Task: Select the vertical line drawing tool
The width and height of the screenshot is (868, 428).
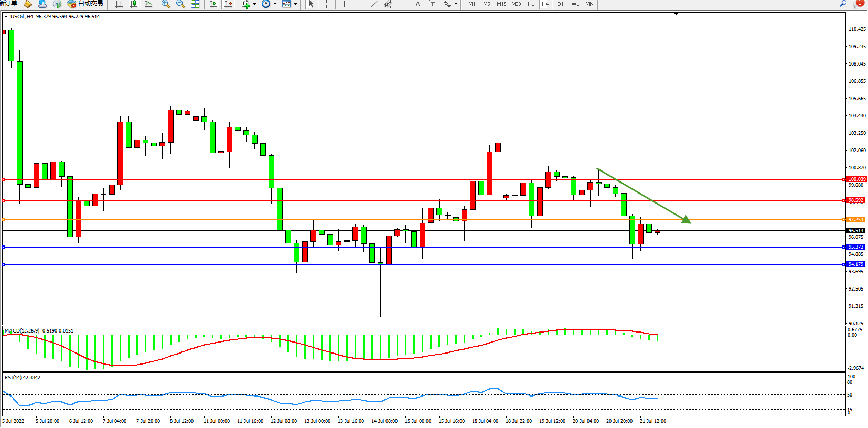Action: [344, 4]
